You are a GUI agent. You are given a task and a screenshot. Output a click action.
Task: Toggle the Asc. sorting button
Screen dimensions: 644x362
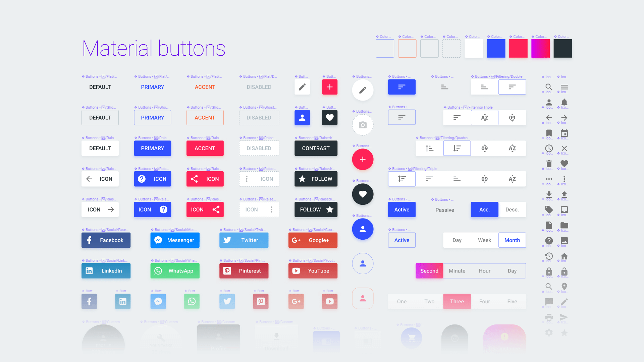(x=484, y=209)
